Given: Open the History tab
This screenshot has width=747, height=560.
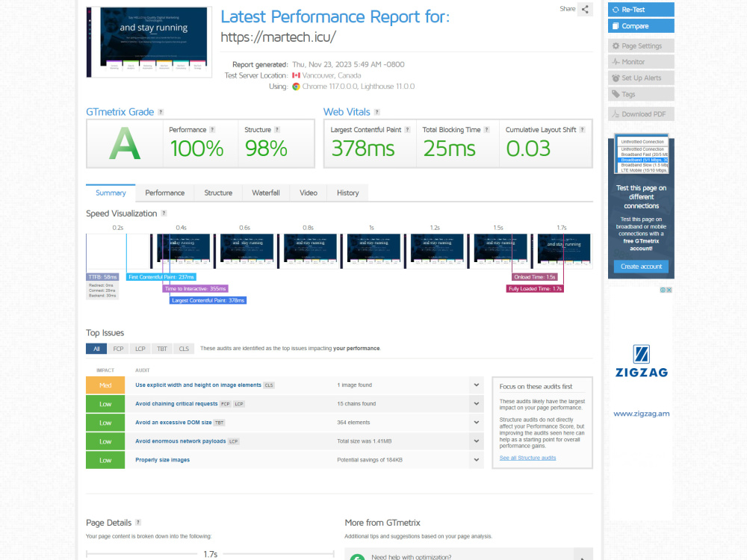Looking at the screenshot, I should pos(348,193).
